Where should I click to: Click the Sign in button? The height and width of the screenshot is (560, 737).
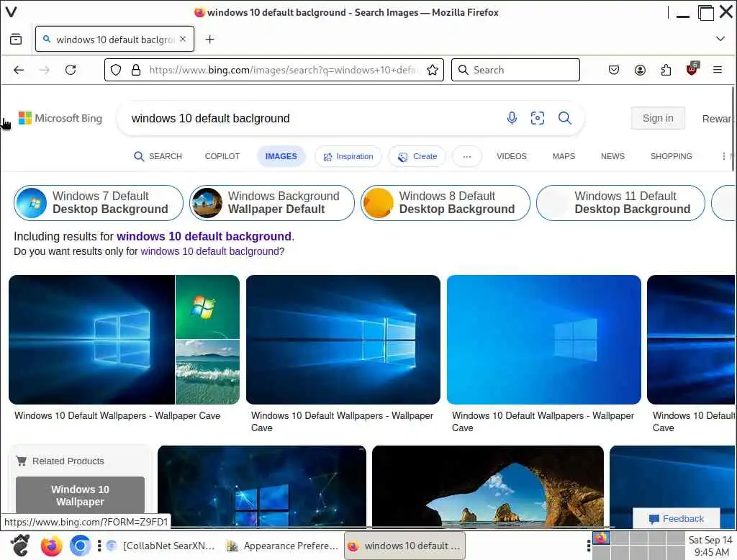coord(658,118)
